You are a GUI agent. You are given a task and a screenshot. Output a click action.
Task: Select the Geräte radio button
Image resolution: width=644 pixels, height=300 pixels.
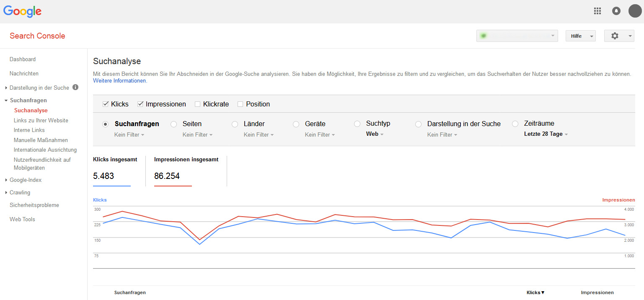296,124
